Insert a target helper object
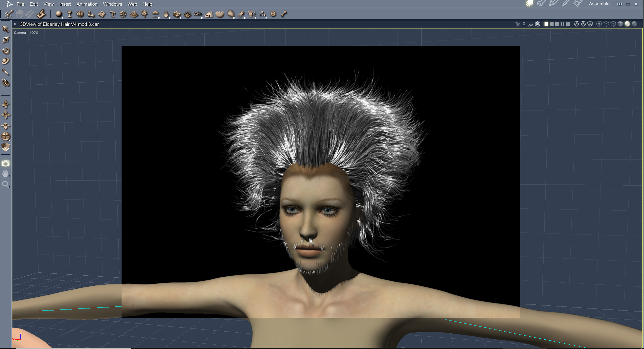This screenshot has width=644, height=349. [273, 14]
